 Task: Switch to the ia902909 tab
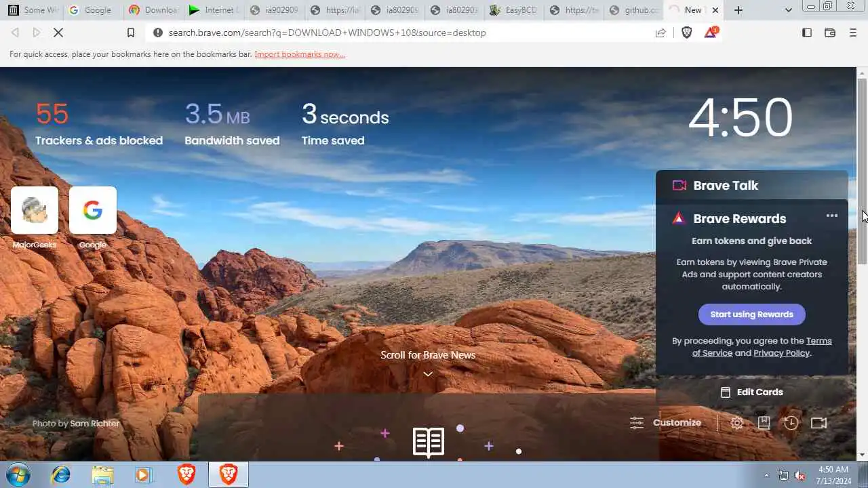274,10
